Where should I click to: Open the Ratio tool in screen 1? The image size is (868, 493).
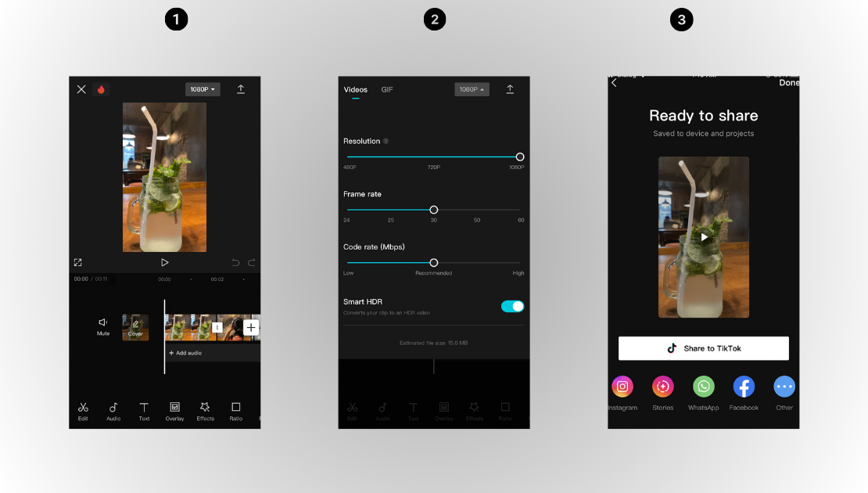tap(236, 412)
